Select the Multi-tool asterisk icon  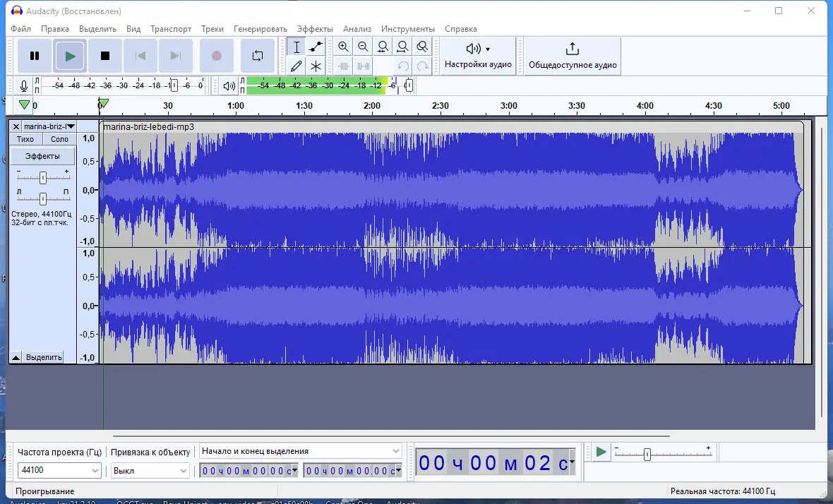316,66
